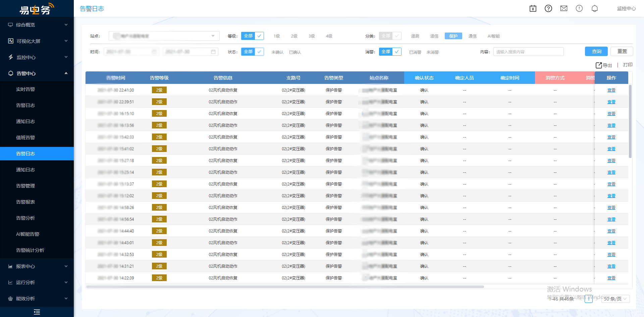Click the 查询 search button

click(596, 51)
